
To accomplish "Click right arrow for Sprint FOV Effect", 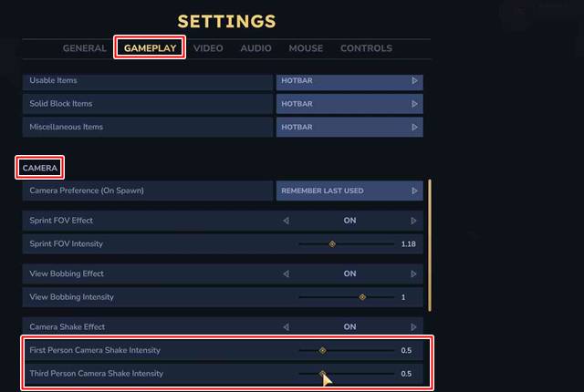I will click(414, 221).
